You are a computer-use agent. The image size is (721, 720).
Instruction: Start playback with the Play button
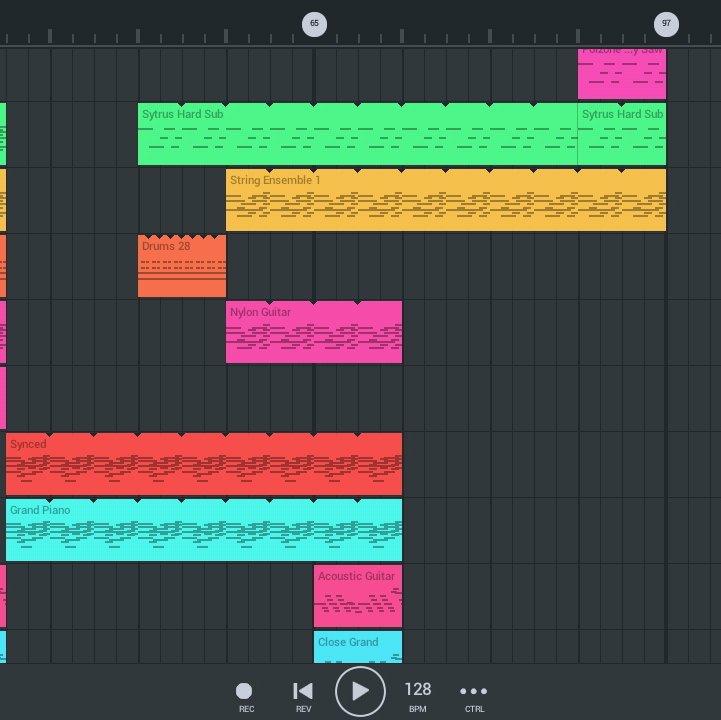[x=360, y=691]
